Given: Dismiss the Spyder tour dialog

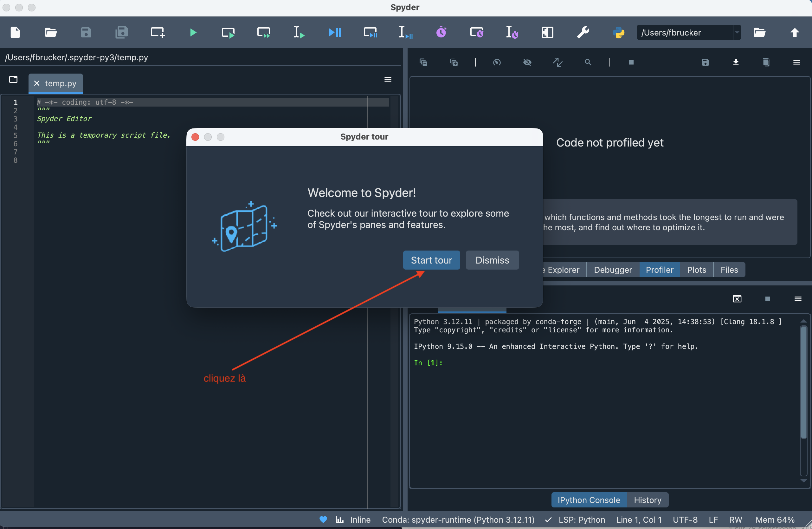Looking at the screenshot, I should point(492,260).
